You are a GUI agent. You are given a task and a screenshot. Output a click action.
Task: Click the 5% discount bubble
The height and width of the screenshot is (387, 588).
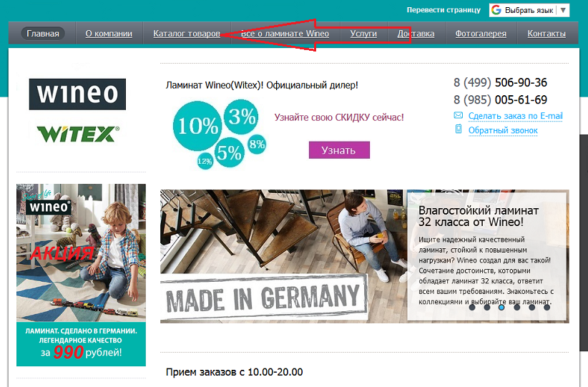pos(229,152)
